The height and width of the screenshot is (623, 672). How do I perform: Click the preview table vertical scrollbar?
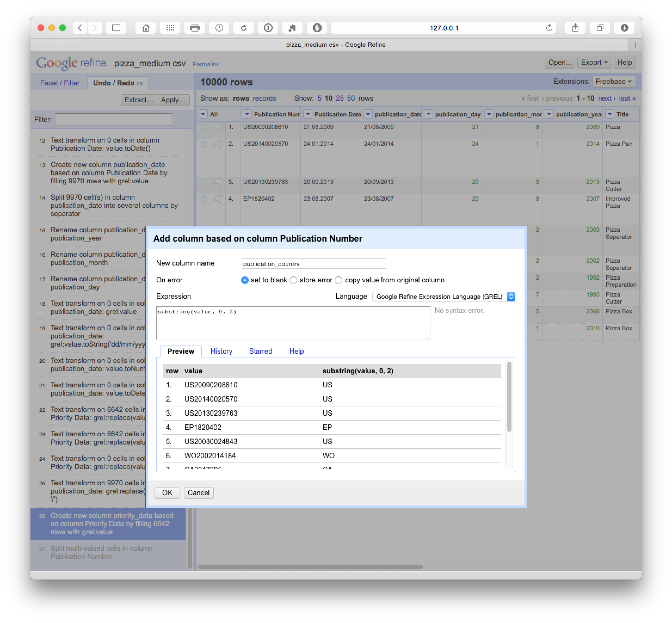[x=509, y=397]
